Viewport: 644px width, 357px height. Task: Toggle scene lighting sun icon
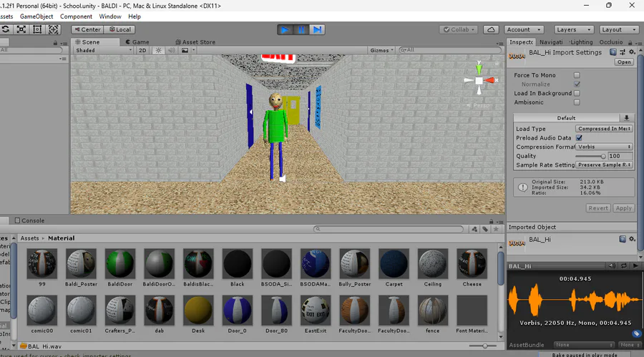click(159, 50)
